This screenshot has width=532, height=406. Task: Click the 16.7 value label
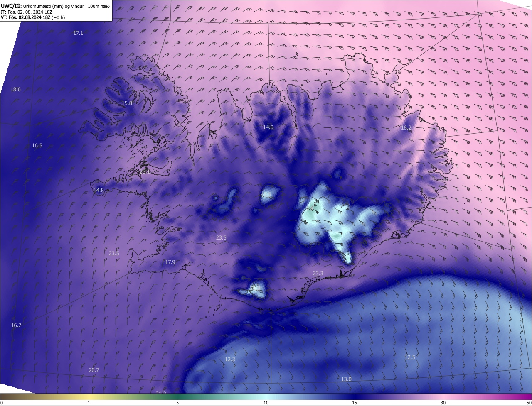16,325
